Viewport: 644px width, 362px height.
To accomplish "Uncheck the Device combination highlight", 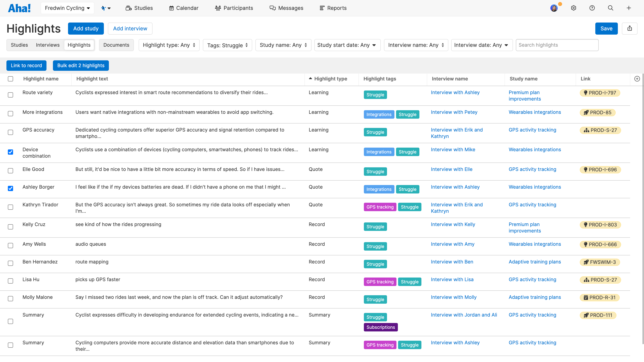I will (x=10, y=152).
